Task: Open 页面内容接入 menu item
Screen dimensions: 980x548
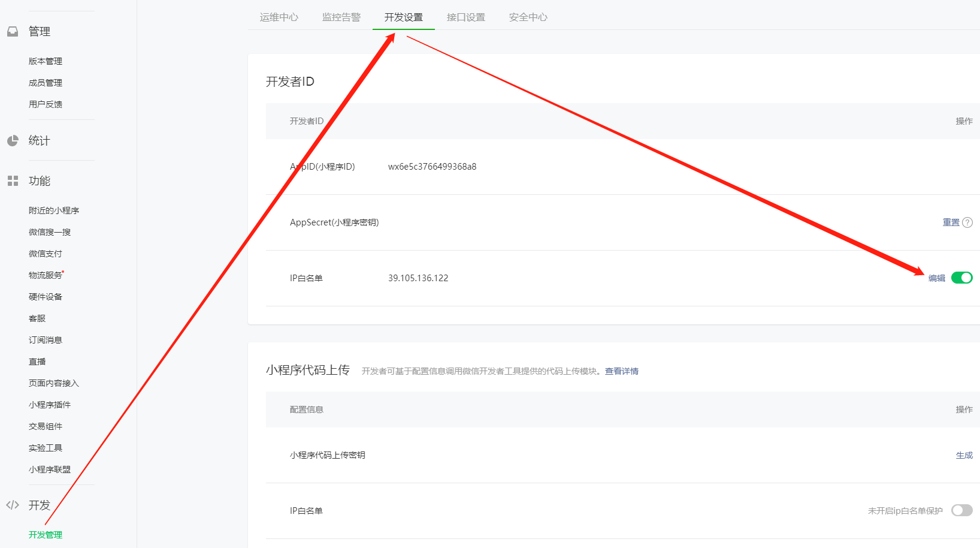Action: click(54, 383)
